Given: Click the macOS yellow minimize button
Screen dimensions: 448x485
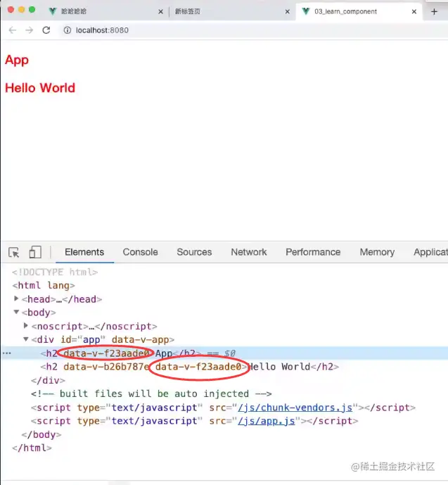Looking at the screenshot, I should click(x=21, y=10).
